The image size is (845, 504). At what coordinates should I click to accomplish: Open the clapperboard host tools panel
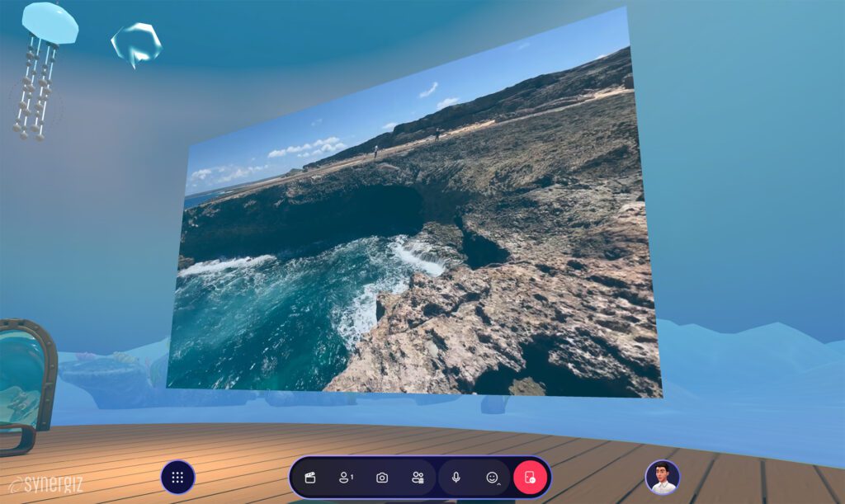click(x=310, y=478)
